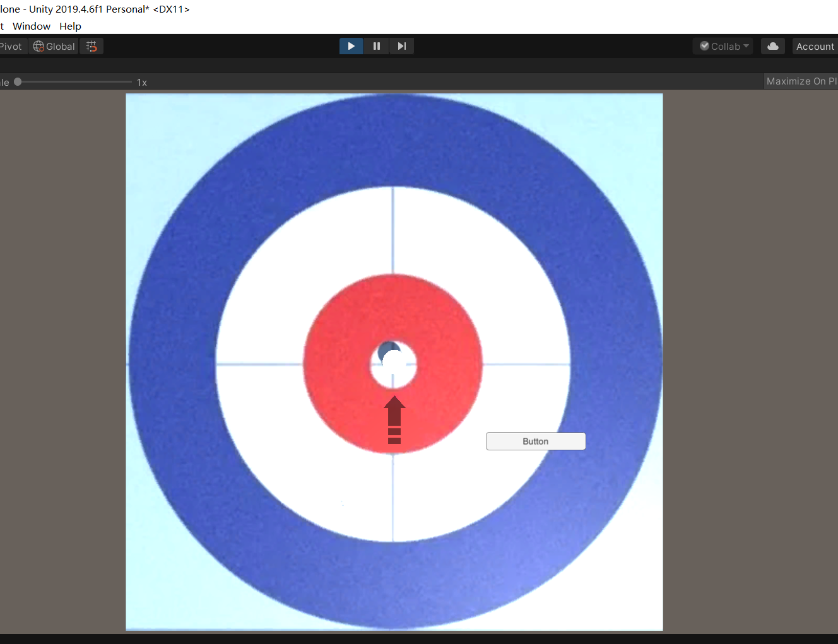Toggle the grid snapping icon
This screenshot has height=644, width=838.
click(x=91, y=46)
